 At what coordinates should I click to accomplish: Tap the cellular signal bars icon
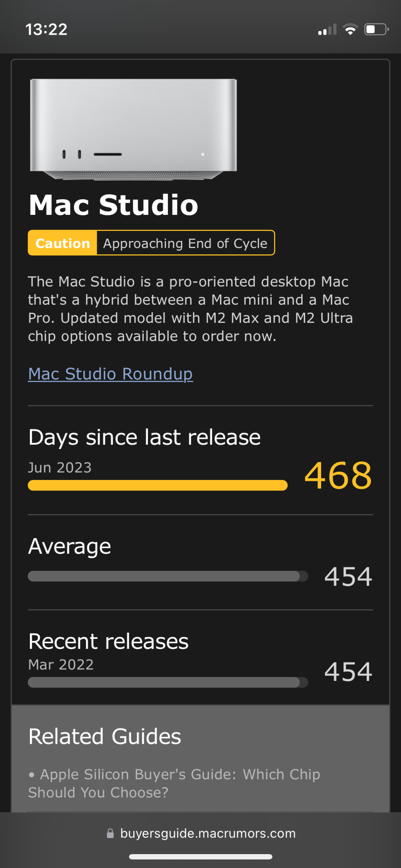327,30
